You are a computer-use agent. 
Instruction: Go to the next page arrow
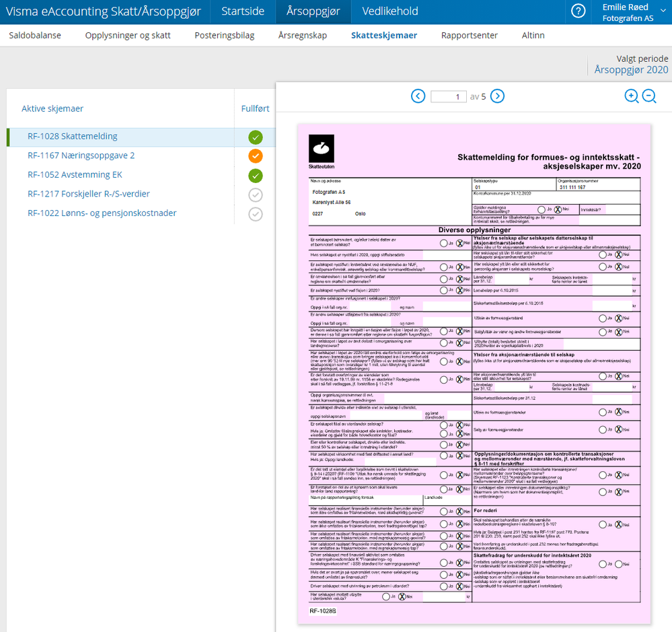(497, 96)
